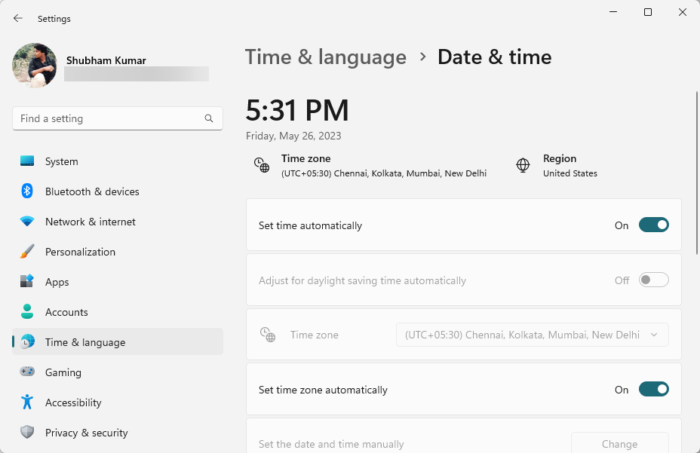
Task: Click the Privacy & security shield icon
Action: pos(27,433)
